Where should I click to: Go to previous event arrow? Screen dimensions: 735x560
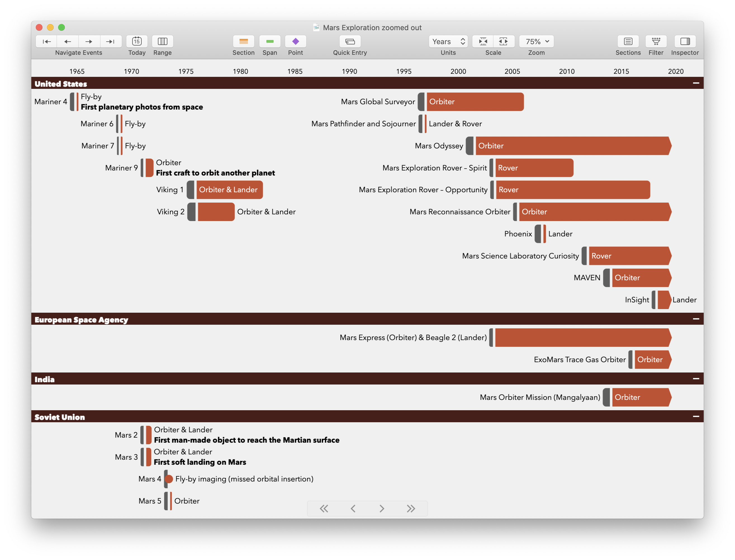(x=68, y=41)
